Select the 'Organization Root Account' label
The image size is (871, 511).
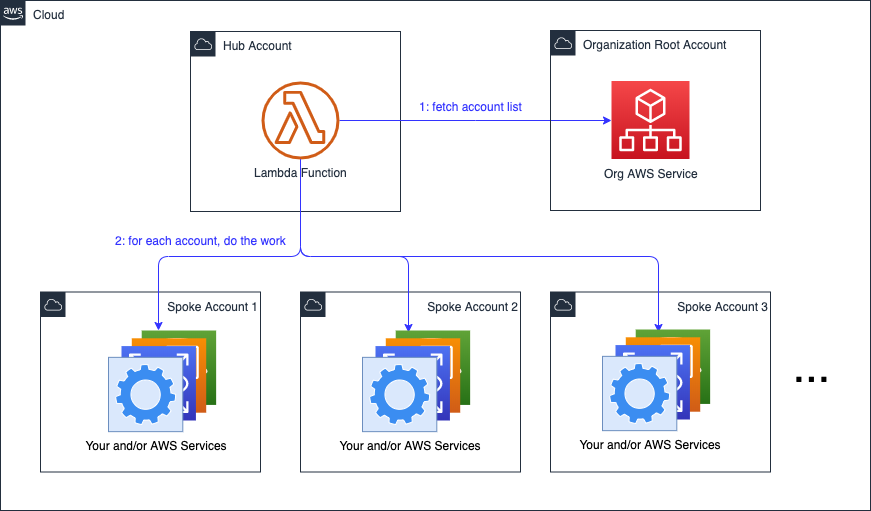pyautogui.click(x=654, y=44)
